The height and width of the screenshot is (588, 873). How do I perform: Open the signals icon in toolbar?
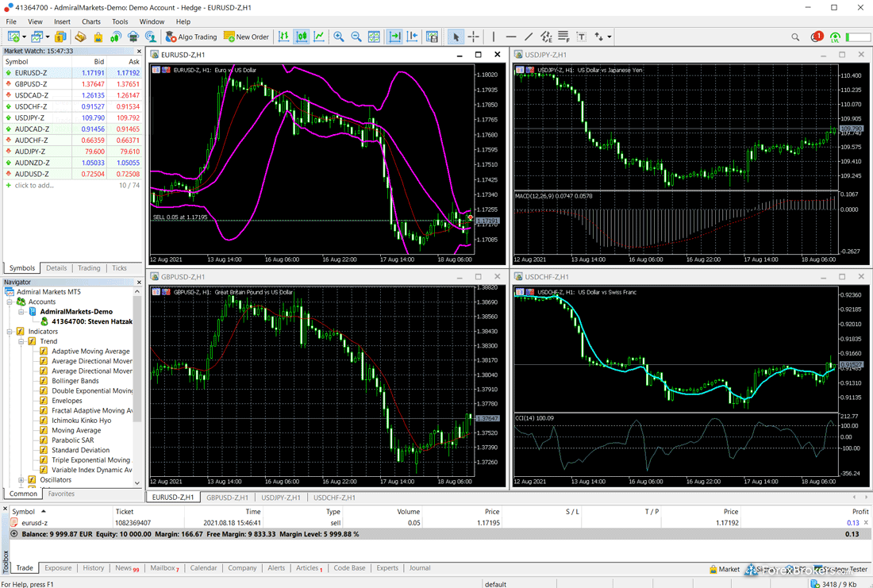(x=116, y=37)
